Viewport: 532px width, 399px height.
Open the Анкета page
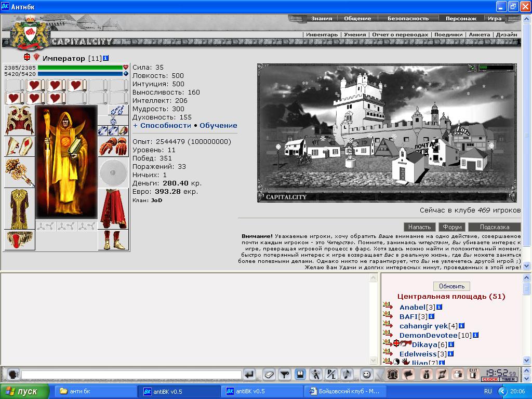click(480, 35)
